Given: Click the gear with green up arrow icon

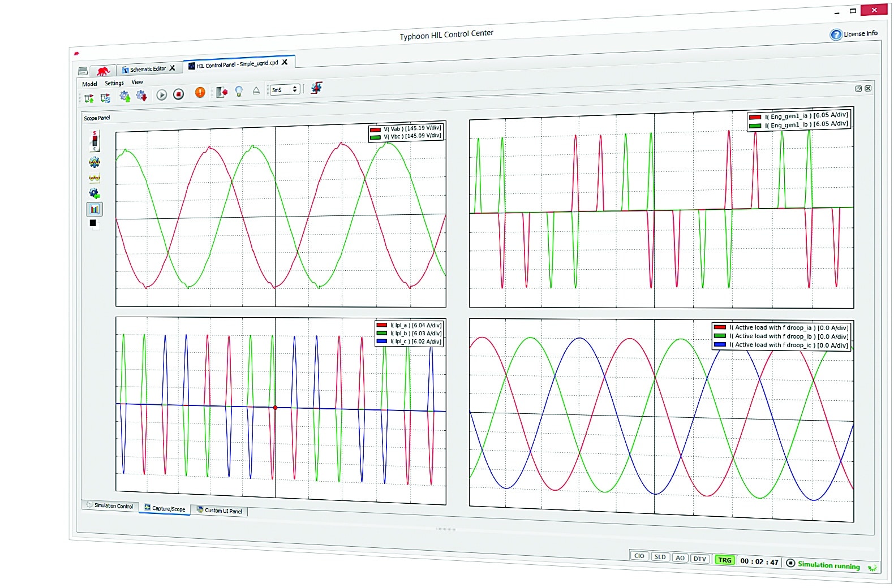Looking at the screenshot, I should tap(124, 97).
